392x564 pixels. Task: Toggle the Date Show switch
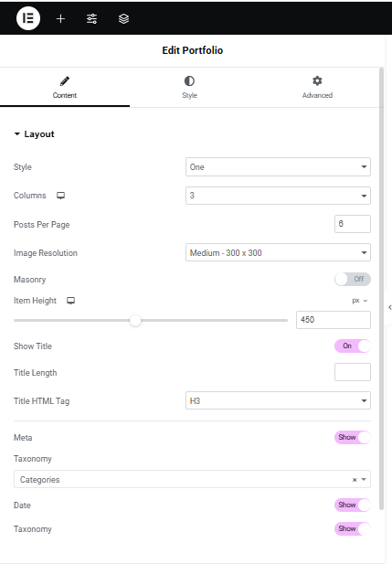click(x=353, y=505)
